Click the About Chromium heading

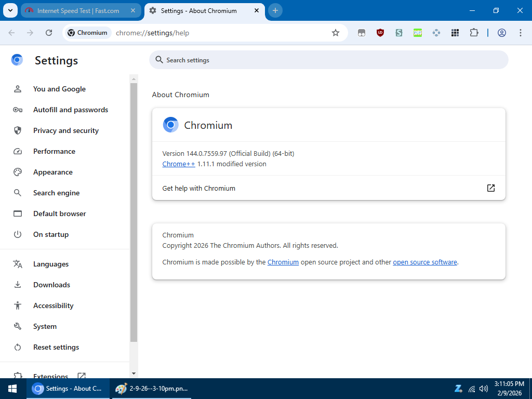(180, 95)
